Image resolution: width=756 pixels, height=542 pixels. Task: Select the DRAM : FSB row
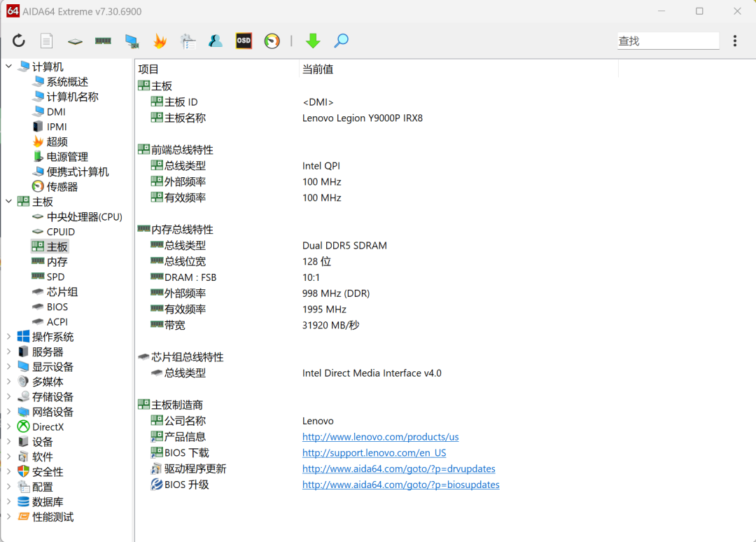[376, 277]
